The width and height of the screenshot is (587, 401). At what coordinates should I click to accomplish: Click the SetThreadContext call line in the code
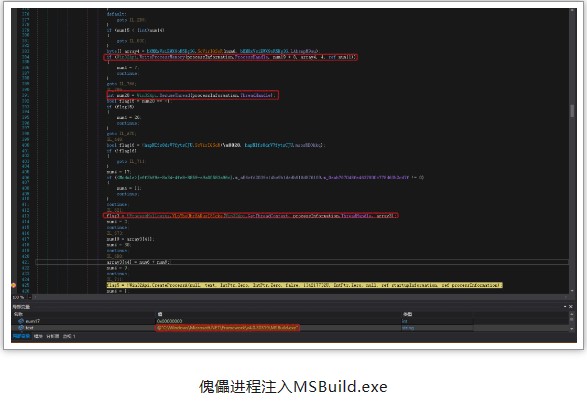click(251, 216)
